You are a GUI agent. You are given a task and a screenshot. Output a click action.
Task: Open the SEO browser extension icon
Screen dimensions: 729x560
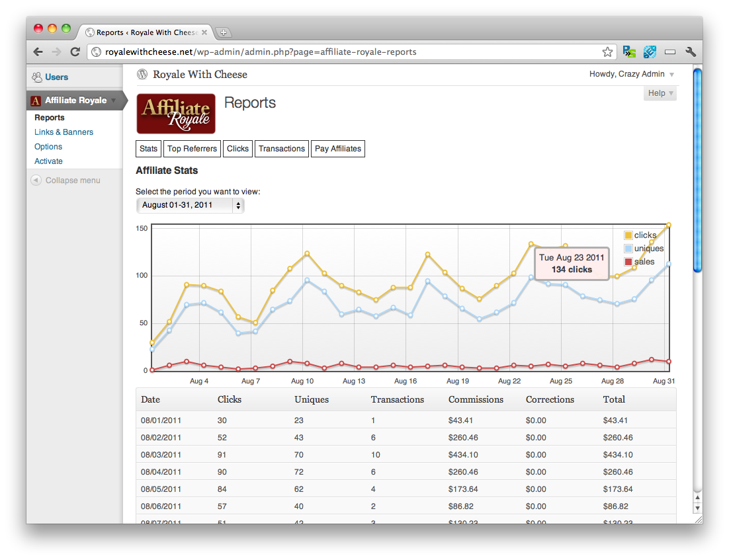(650, 52)
